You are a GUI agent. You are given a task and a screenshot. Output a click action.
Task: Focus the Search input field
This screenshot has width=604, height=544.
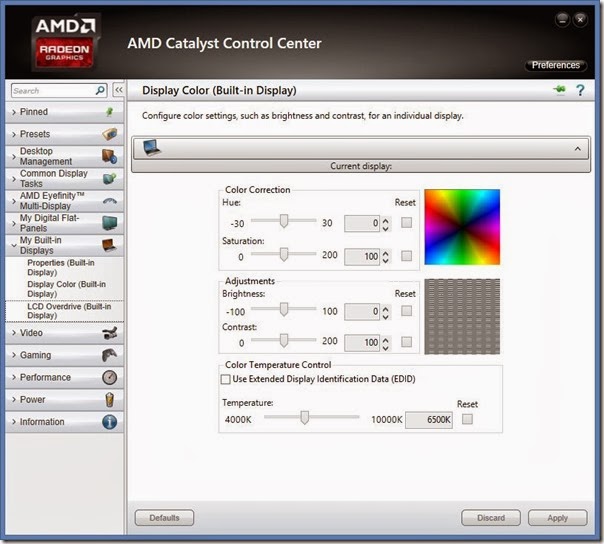click(53, 91)
